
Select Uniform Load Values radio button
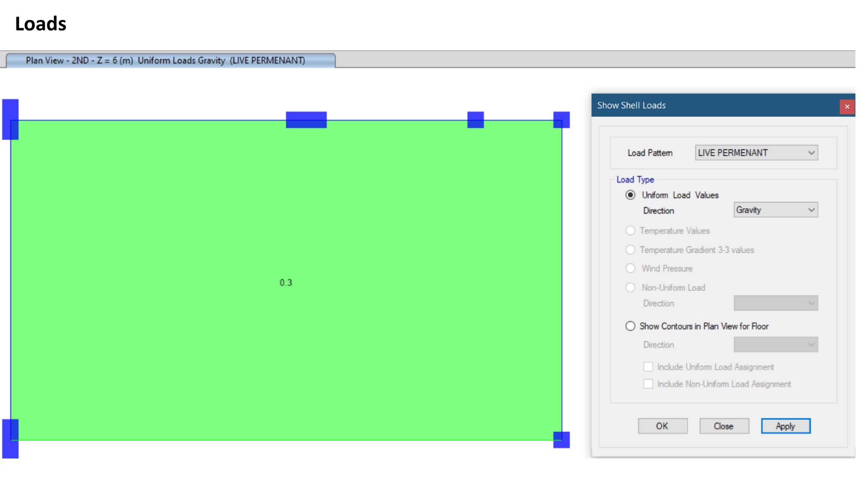630,195
